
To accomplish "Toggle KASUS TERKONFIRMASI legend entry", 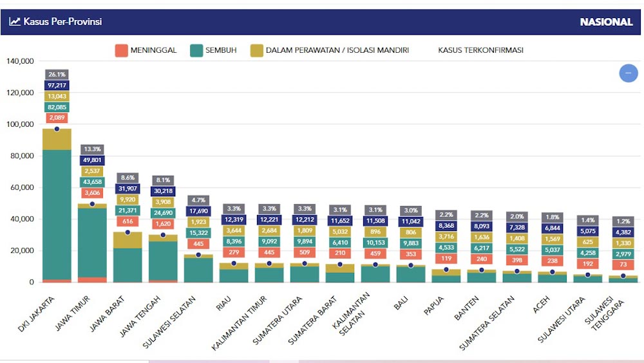I will coord(480,50).
